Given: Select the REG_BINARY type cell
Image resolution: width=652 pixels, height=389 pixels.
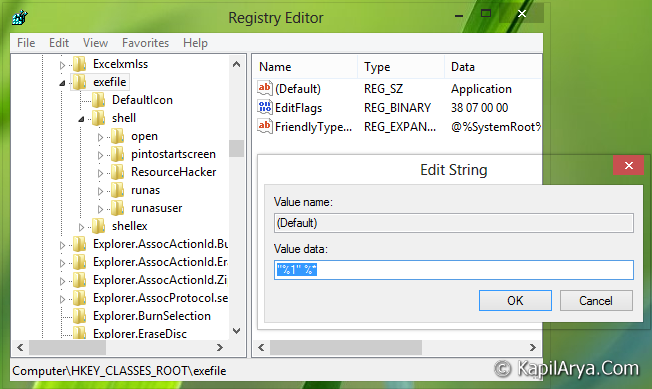Looking at the screenshot, I should click(397, 108).
